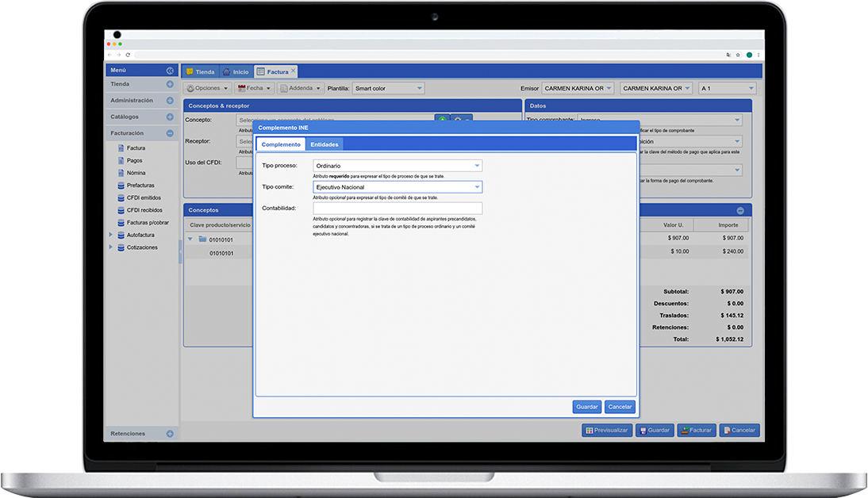Expand the Retenciones section at sidebar bottom
This screenshot has height=498, width=868.
[x=170, y=434]
